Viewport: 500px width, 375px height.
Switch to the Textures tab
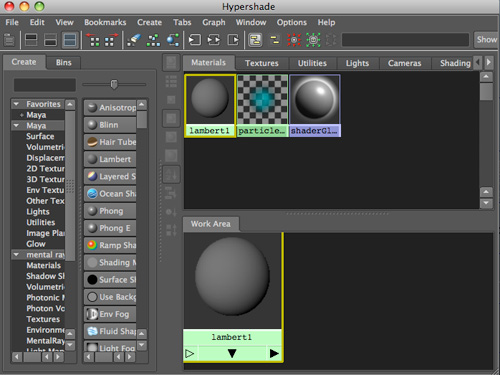(x=262, y=63)
